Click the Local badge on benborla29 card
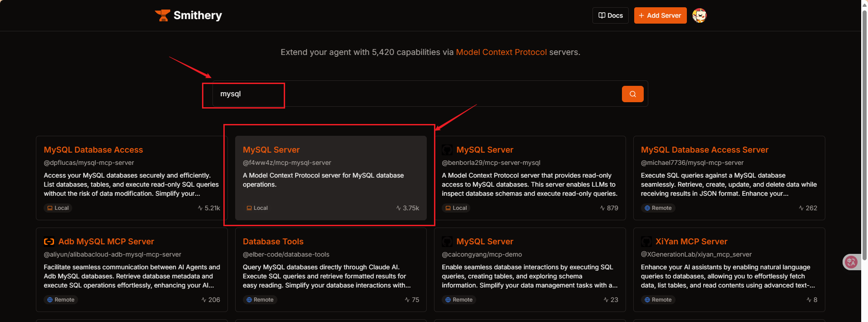The image size is (868, 322). coord(456,208)
